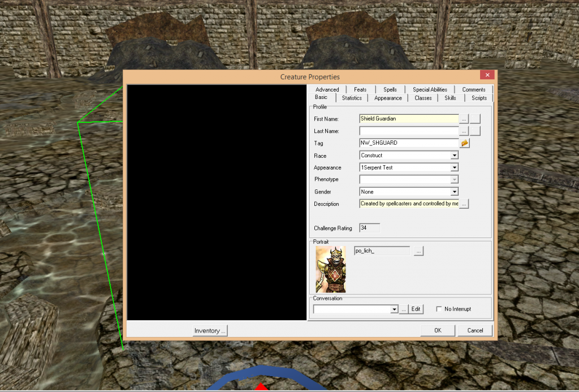The width and height of the screenshot is (579, 392).
Task: Click inside the Challenge Rating field
Action: pyautogui.click(x=370, y=228)
